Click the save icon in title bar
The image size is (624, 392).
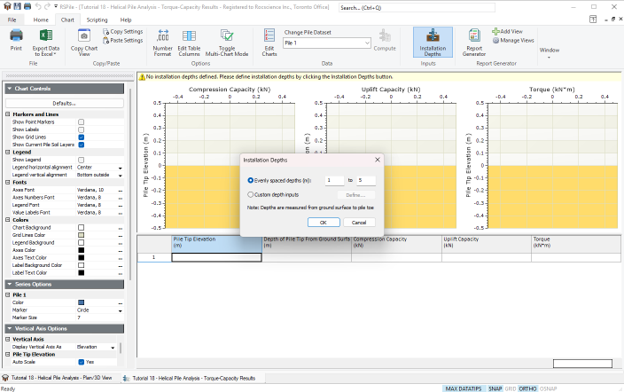(17, 6)
